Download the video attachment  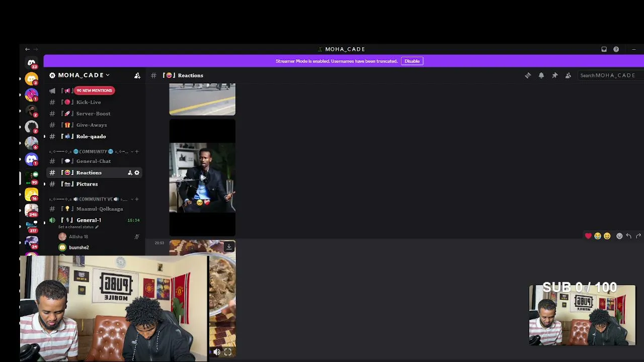[x=229, y=246]
